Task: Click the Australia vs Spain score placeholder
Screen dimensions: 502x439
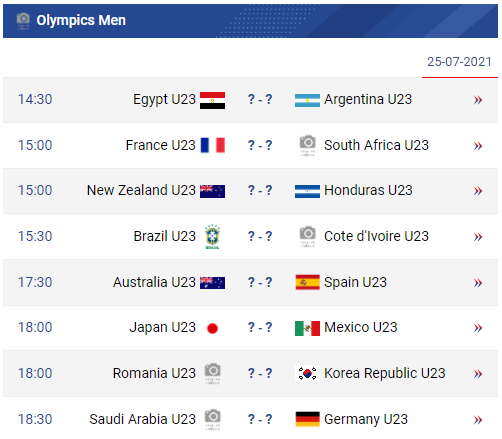Action: click(260, 282)
